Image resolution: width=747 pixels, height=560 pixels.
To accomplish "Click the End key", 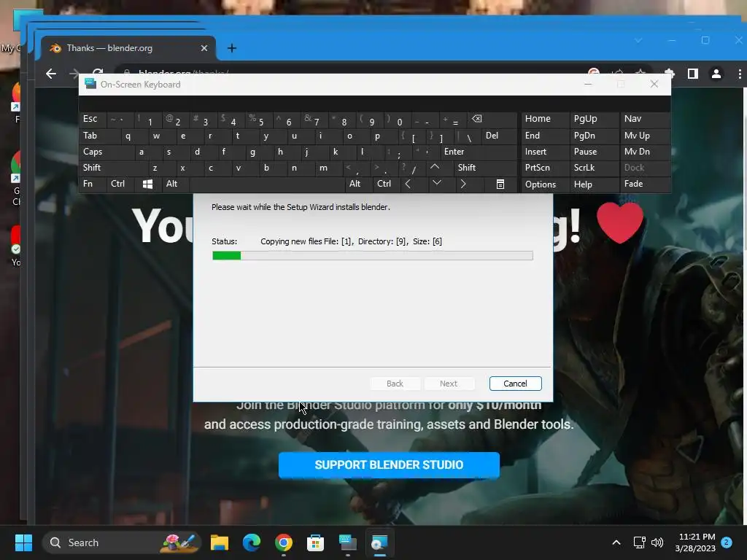I will pyautogui.click(x=544, y=136).
